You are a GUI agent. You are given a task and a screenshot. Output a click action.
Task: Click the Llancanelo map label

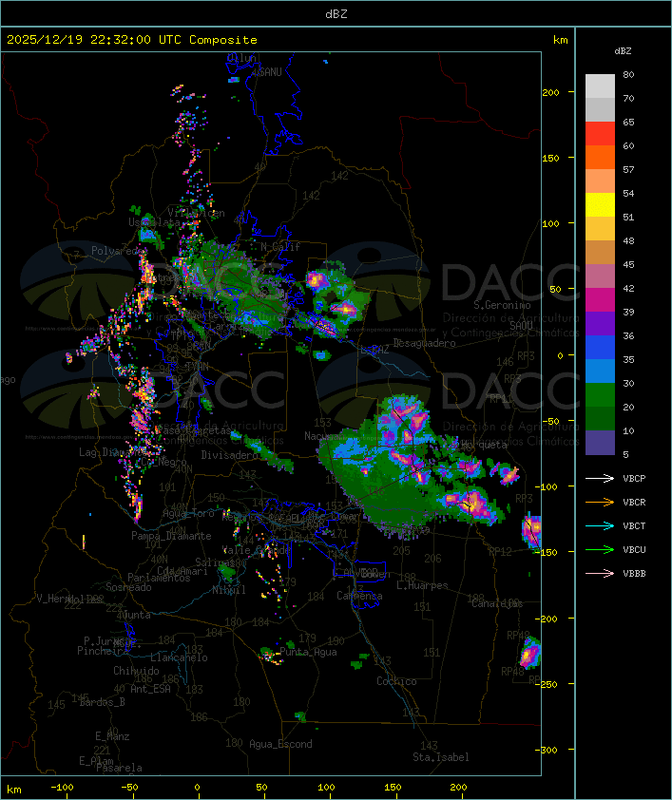click(179, 657)
